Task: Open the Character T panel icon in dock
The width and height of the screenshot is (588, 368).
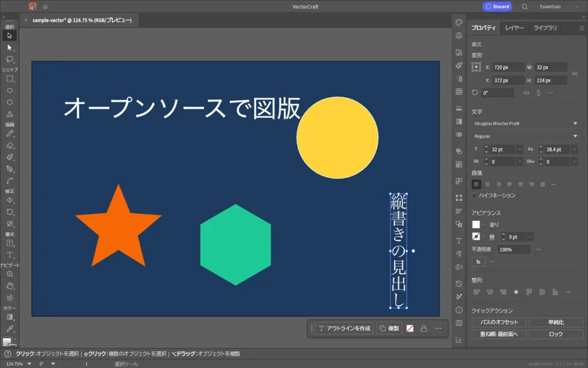Action: click(459, 241)
